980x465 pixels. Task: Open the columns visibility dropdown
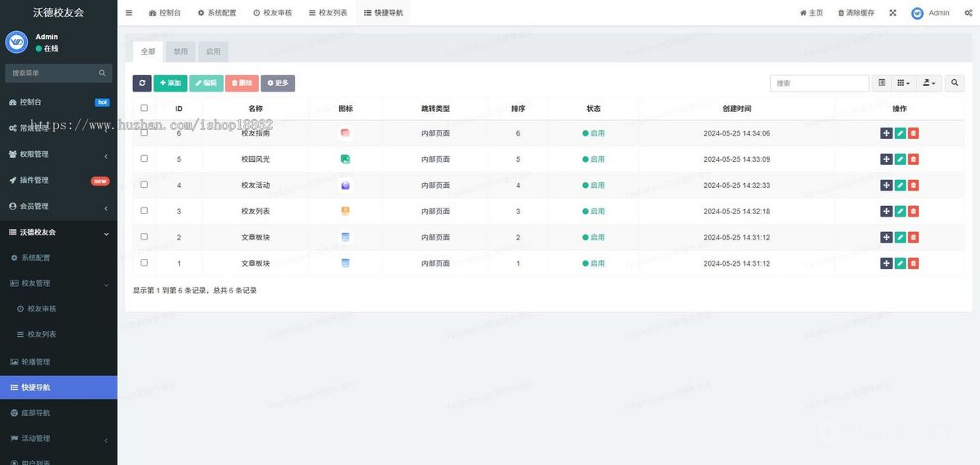point(903,83)
